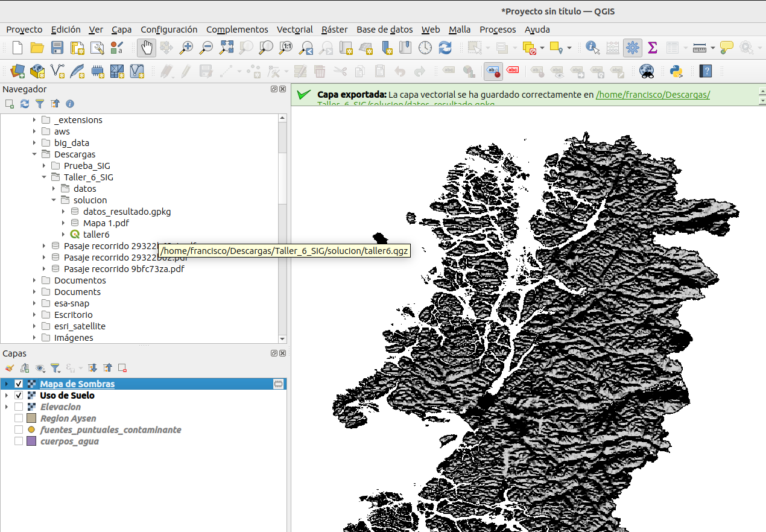Select the Pan Map hand tool
Viewport: 766px width, 532px height.
click(x=147, y=48)
